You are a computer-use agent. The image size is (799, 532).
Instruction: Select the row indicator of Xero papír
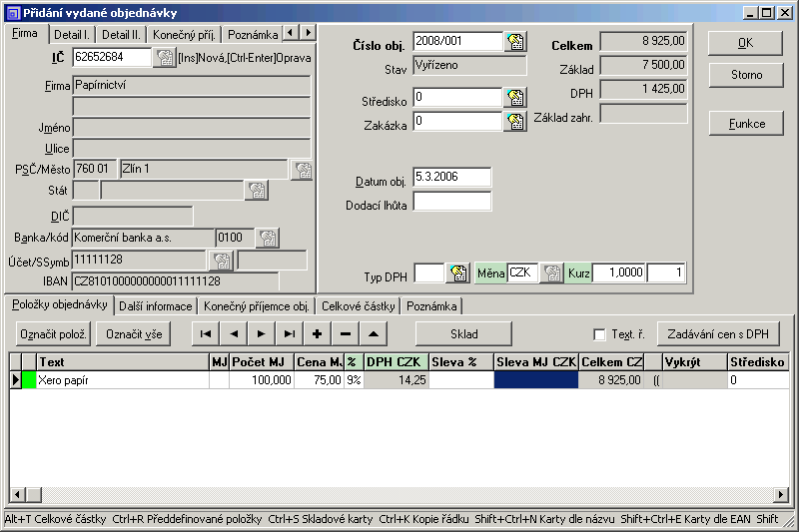pos(15,379)
